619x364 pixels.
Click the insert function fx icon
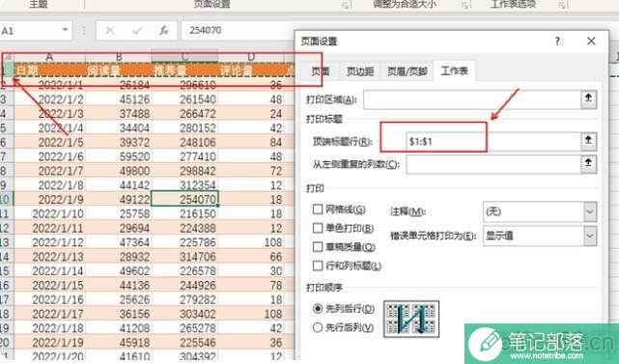pos(164,30)
